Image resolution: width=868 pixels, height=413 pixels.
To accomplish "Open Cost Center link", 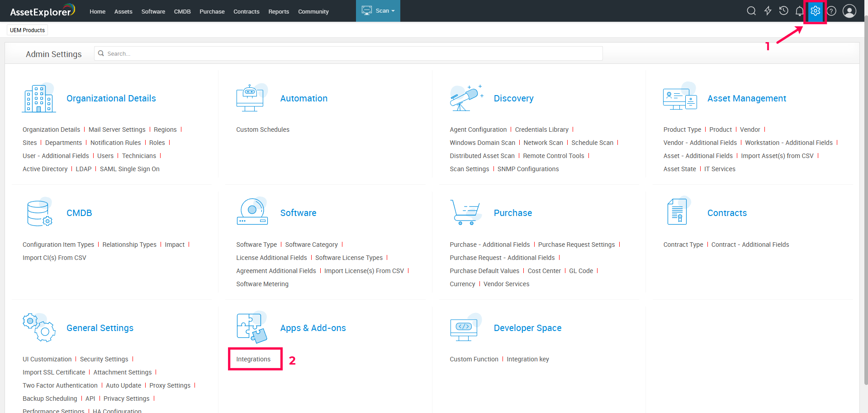I will coord(544,271).
